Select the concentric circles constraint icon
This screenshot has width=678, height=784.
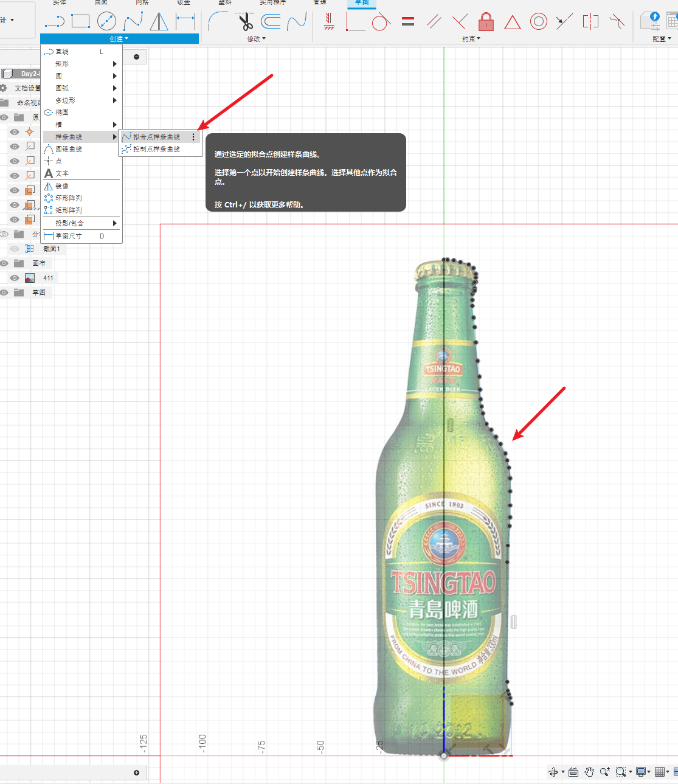click(538, 22)
